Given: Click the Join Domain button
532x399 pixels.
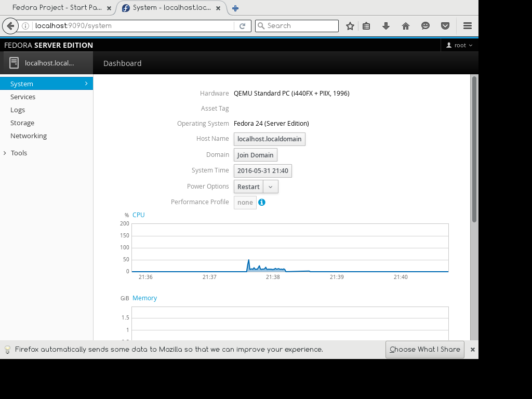Looking at the screenshot, I should [256, 155].
